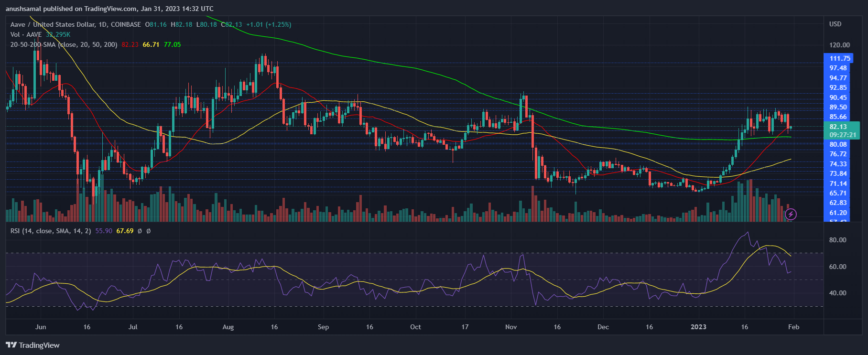This screenshot has height=355, width=868.
Task: Click the Oct date label on time axis
Action: pos(415,327)
